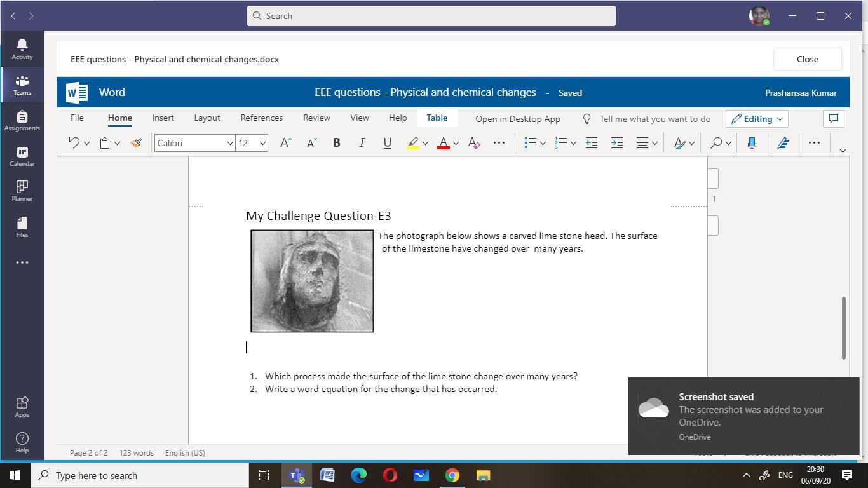Apply red font color

pyautogui.click(x=444, y=143)
